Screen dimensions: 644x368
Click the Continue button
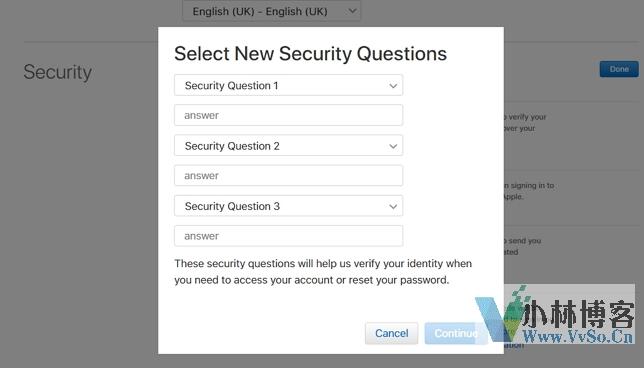tap(456, 333)
